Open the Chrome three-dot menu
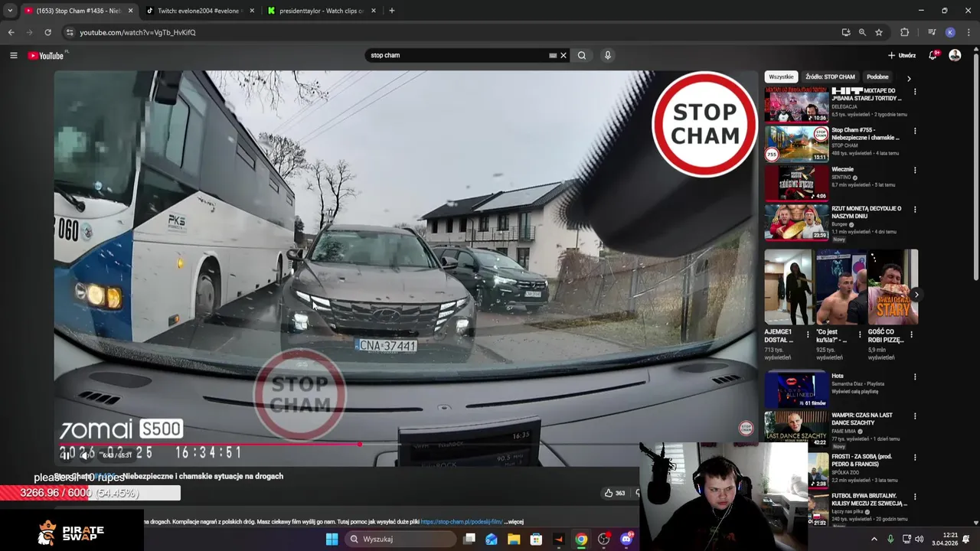Image resolution: width=980 pixels, height=551 pixels. coord(969,32)
